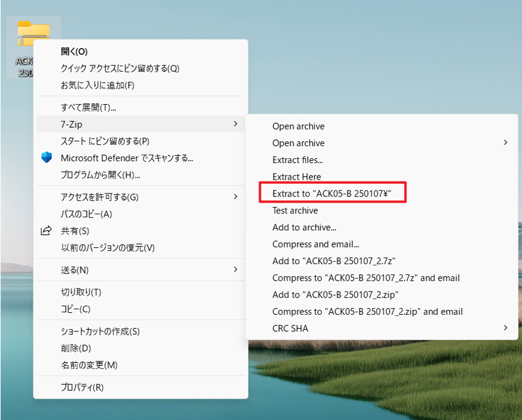Click the share icon beside 共有(S)
522x420 pixels.
click(46, 231)
